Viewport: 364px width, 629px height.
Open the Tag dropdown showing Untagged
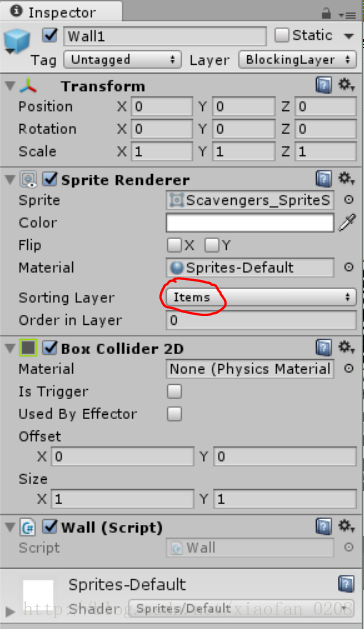click(122, 60)
